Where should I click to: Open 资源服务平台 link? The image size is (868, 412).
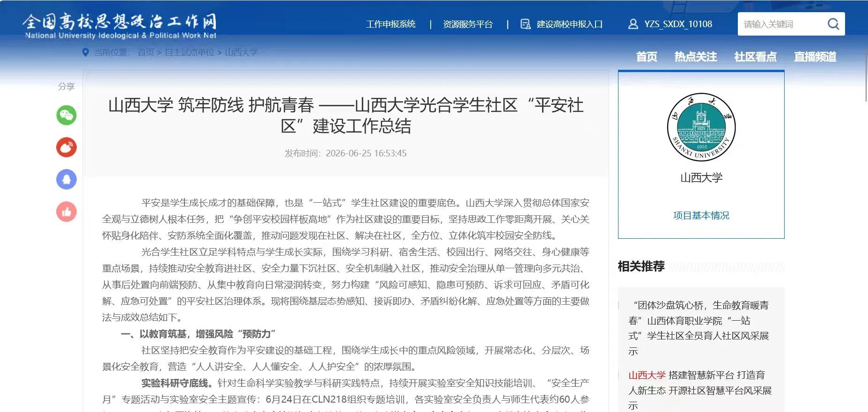468,24
